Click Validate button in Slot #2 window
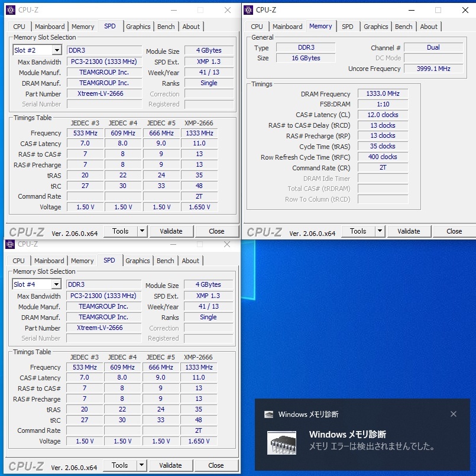This screenshot has width=476, height=476. [171, 231]
